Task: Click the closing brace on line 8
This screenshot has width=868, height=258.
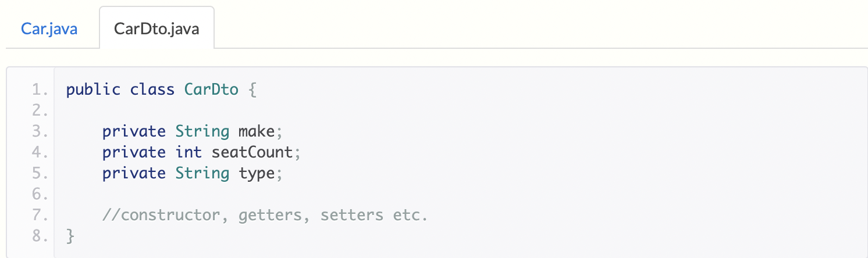Action: (70, 236)
